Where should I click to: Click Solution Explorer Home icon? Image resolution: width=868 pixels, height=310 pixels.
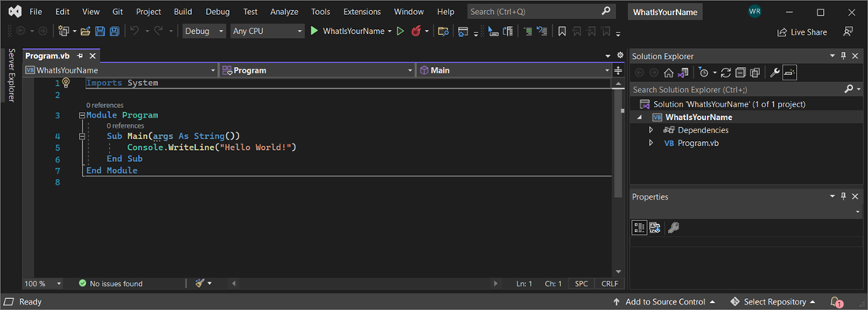[668, 73]
